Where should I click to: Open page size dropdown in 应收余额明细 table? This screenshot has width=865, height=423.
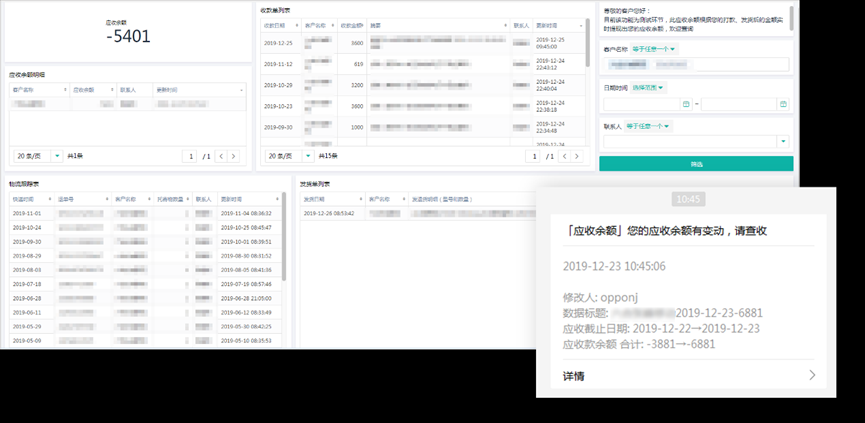click(x=39, y=156)
